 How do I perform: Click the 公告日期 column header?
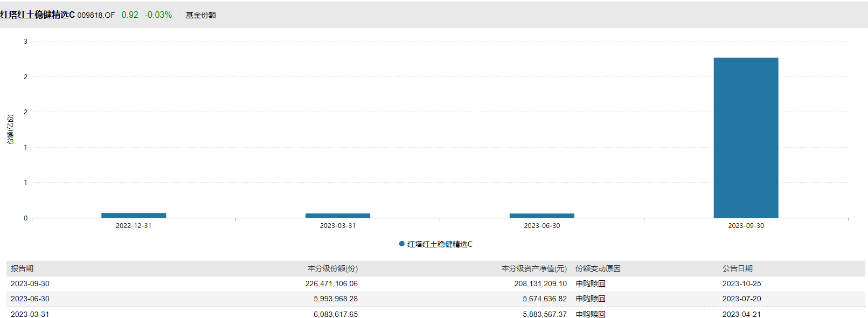tap(738, 268)
